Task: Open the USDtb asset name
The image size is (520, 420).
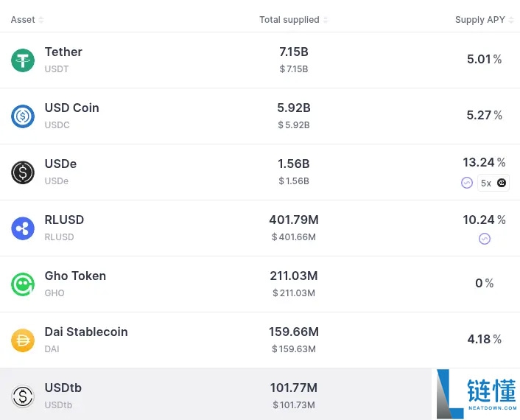Action: [x=63, y=388]
